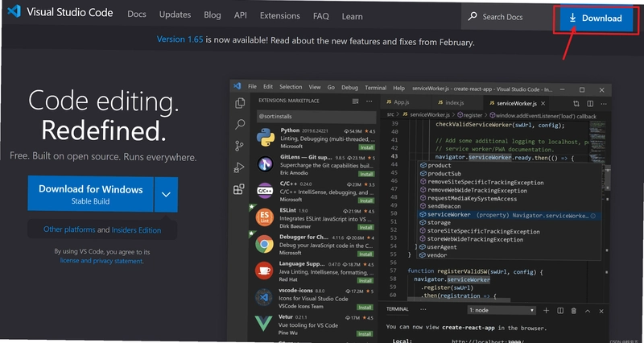
Task: Click the Explorer files icon in screenshot sidebar
Action: 240,103
